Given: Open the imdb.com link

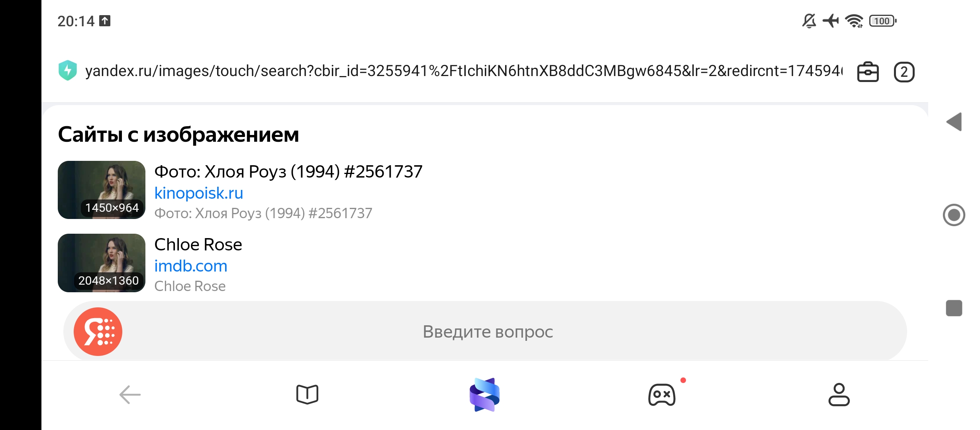Looking at the screenshot, I should pos(191,266).
